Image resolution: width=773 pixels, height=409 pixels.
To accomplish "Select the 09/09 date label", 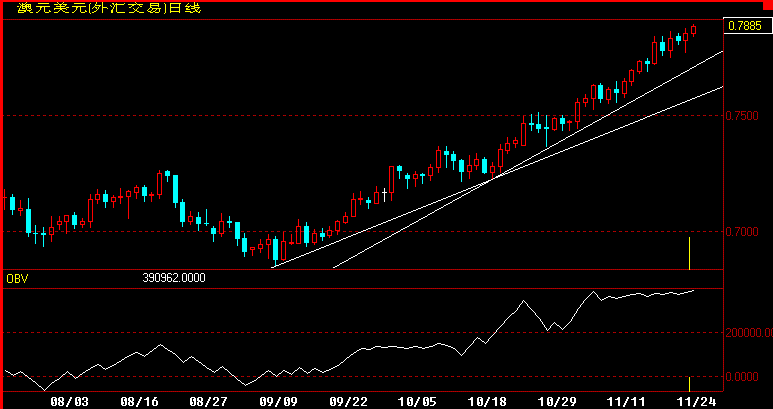I will (x=279, y=402).
